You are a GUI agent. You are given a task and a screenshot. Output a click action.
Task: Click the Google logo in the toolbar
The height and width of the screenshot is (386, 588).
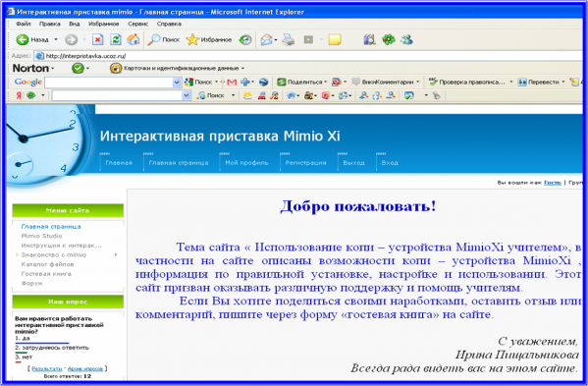click(x=27, y=82)
